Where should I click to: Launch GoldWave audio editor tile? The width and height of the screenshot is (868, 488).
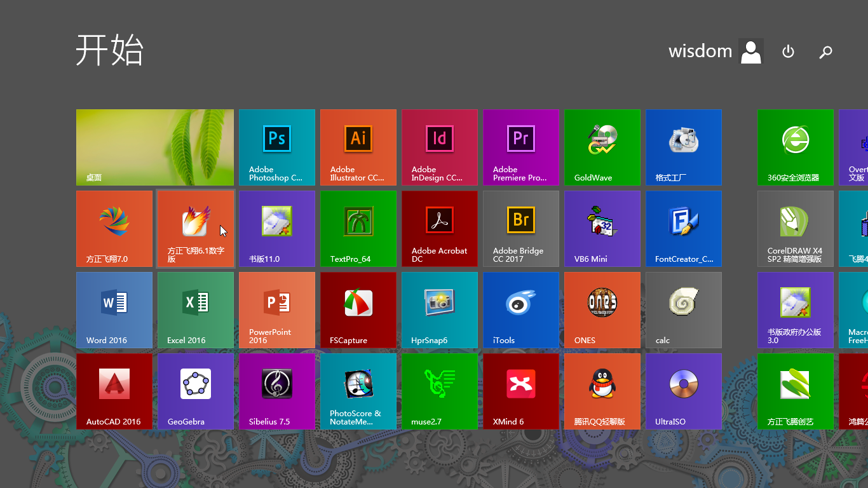(602, 147)
